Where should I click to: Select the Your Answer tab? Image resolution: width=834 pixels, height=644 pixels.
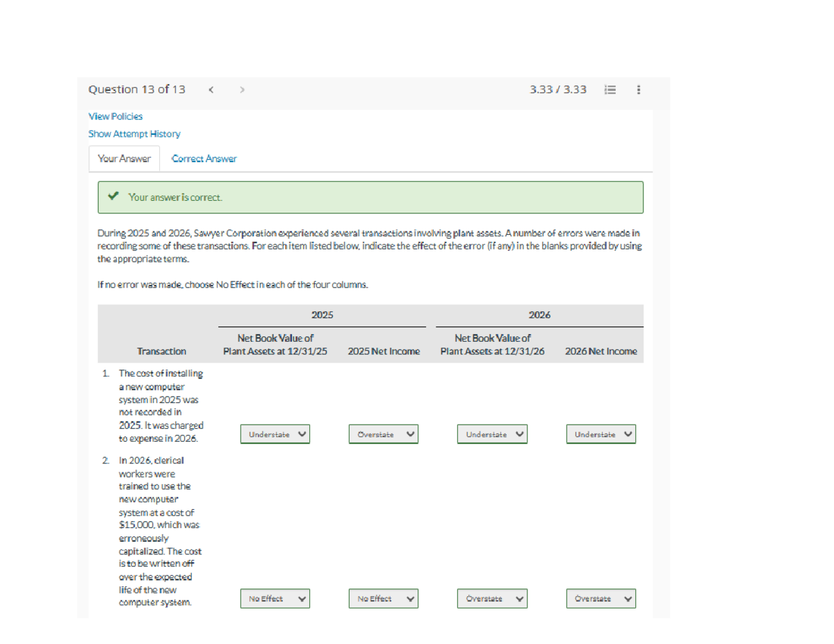pyautogui.click(x=124, y=158)
